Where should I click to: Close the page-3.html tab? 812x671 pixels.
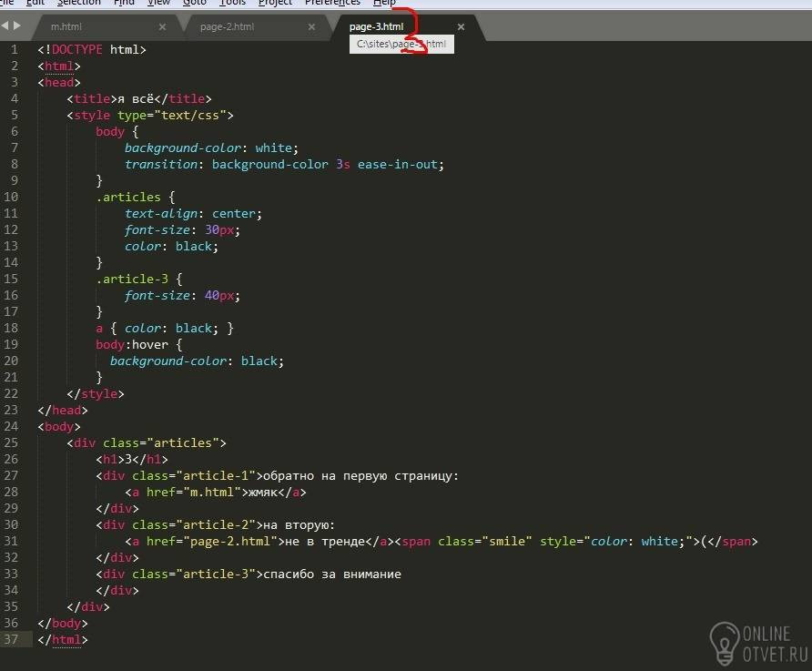(x=461, y=27)
